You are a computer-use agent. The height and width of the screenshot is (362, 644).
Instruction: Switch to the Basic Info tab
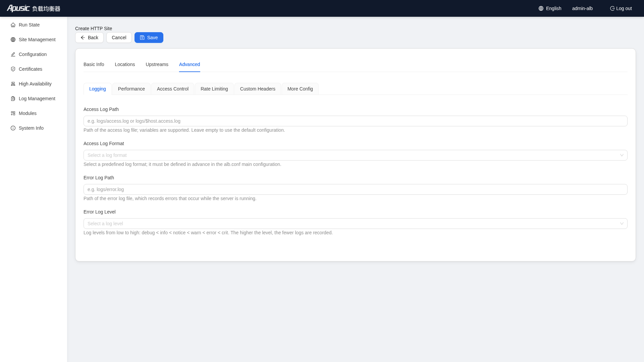tap(94, 64)
